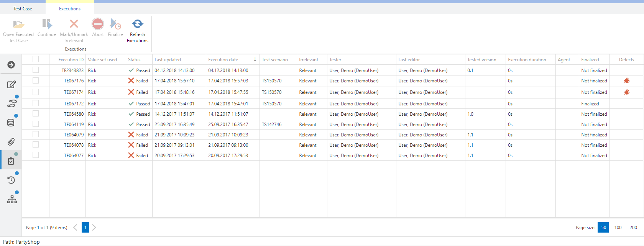Expand sidebar with the arrow button
This screenshot has width=644, height=246.
coord(11,65)
